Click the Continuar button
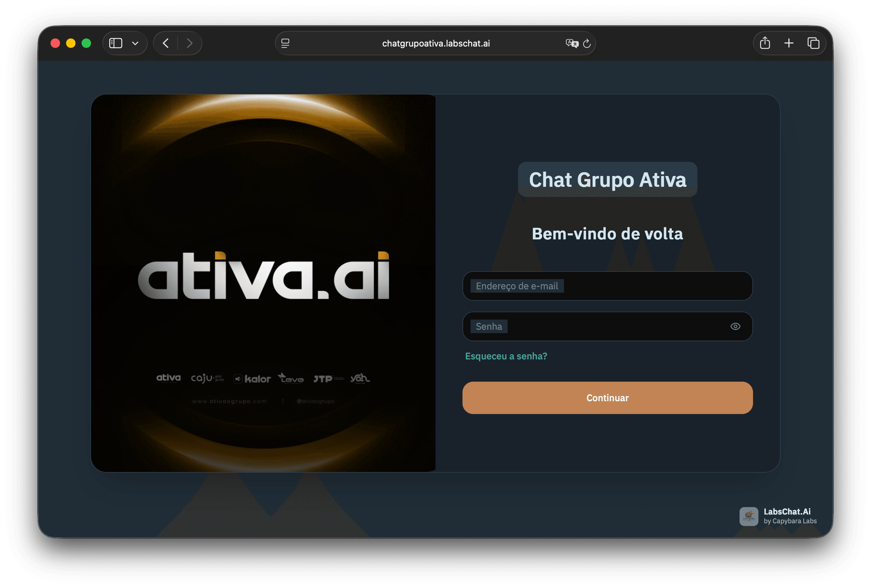This screenshot has height=588, width=871. [x=607, y=398]
